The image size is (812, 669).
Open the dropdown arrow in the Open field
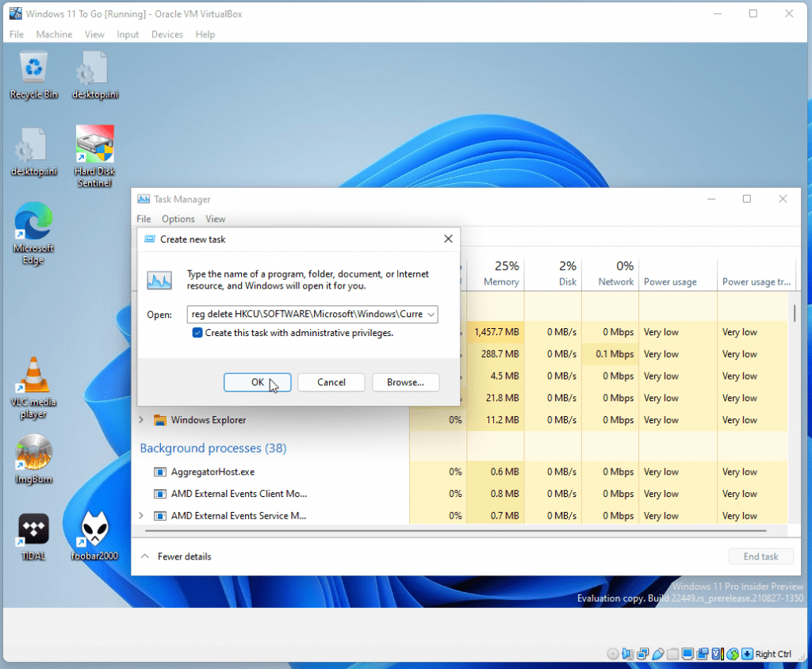[431, 315]
